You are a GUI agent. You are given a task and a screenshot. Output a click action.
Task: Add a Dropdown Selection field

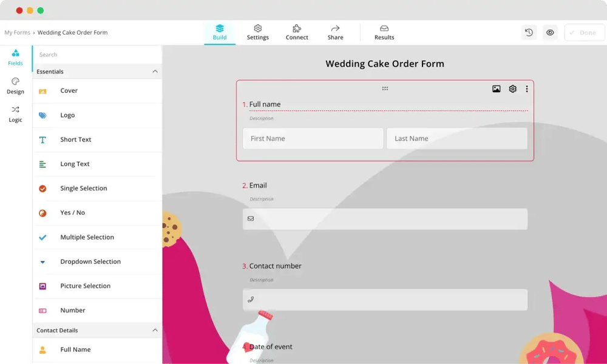coord(90,262)
